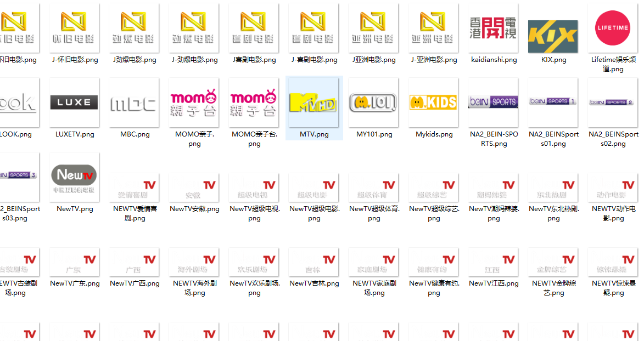Viewport: 644px width, 341px height.
Task: Select the MOMO亲子台.png file thumbnail
Action: tap(254, 103)
